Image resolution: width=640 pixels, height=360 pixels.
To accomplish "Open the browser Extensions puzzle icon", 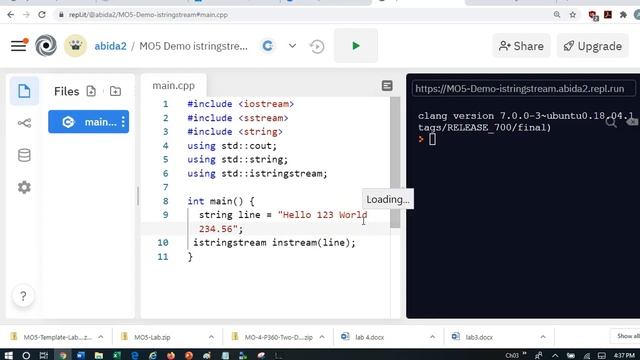I will [x=623, y=15].
